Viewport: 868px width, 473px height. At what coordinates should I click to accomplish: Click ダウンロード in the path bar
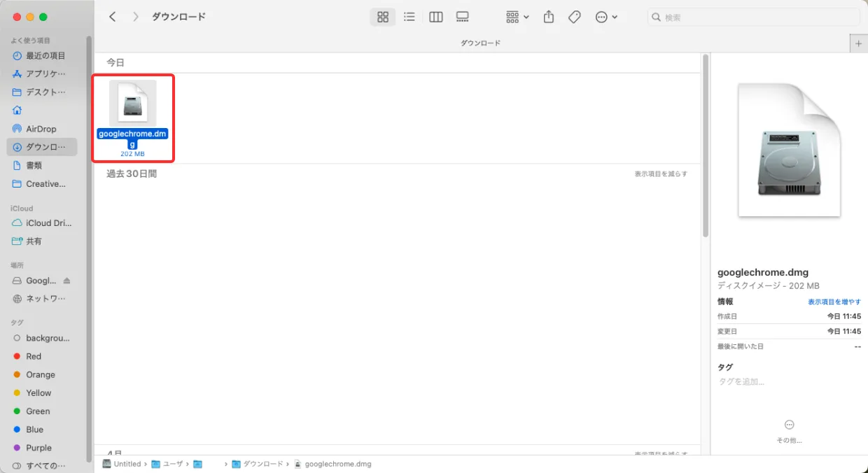(x=258, y=464)
